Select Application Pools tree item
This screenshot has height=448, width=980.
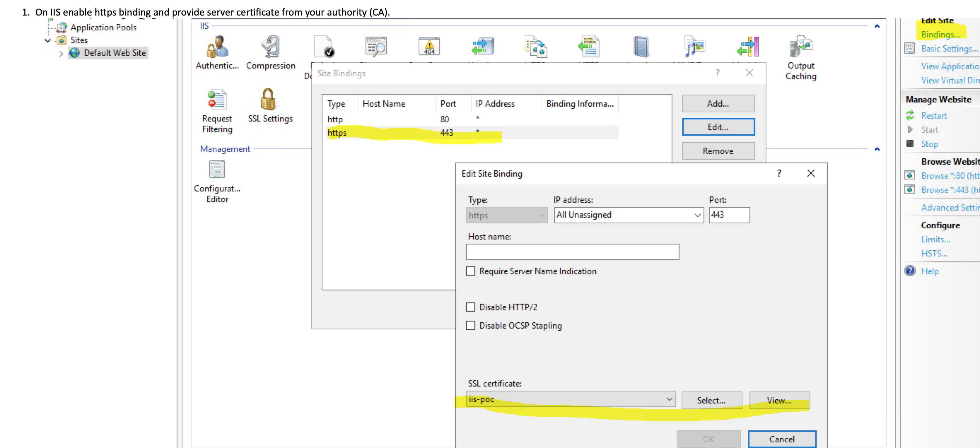pyautogui.click(x=103, y=28)
